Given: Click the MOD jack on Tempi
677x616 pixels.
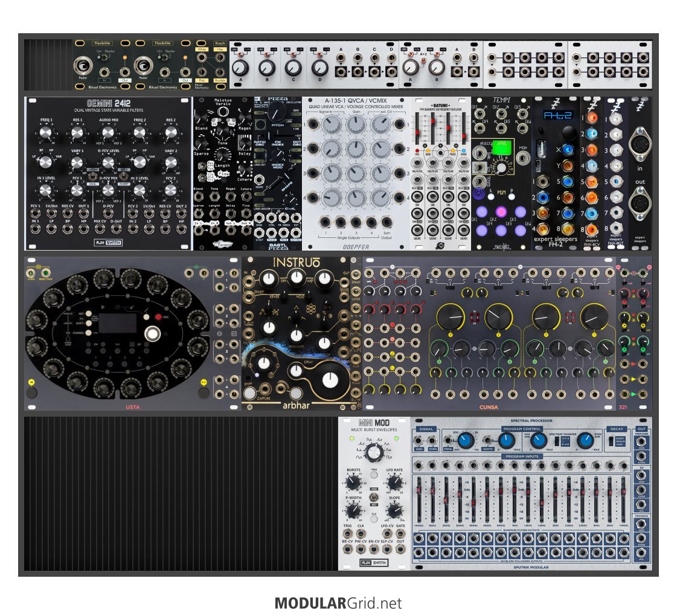Looking at the screenshot, I should [523, 158].
